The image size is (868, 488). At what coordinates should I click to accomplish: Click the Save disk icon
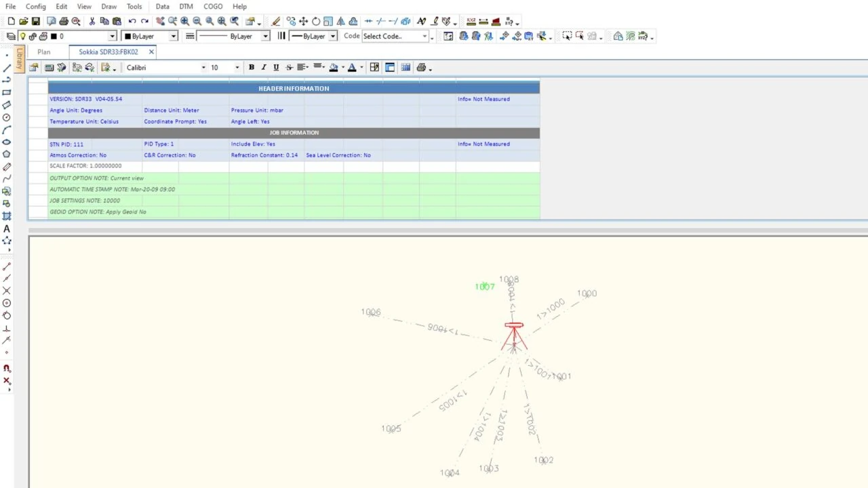[x=35, y=22]
